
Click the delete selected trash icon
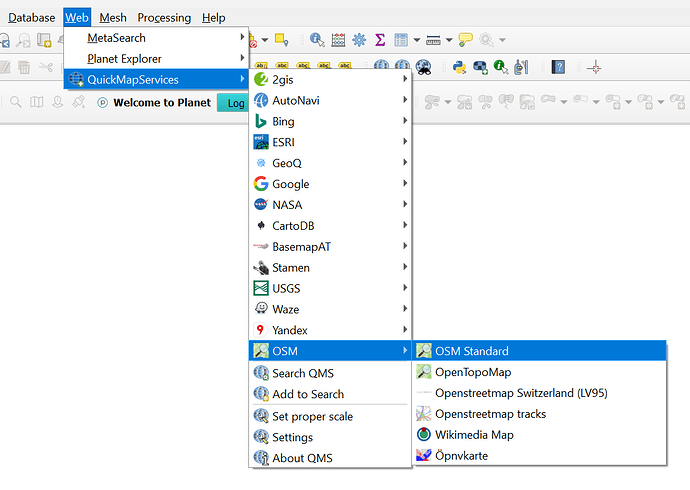pos(24,67)
